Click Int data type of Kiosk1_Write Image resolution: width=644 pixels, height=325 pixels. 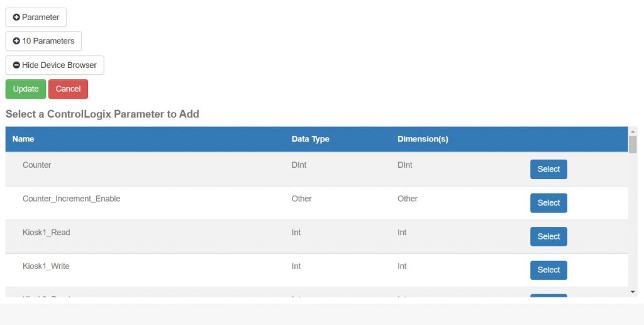tap(296, 266)
